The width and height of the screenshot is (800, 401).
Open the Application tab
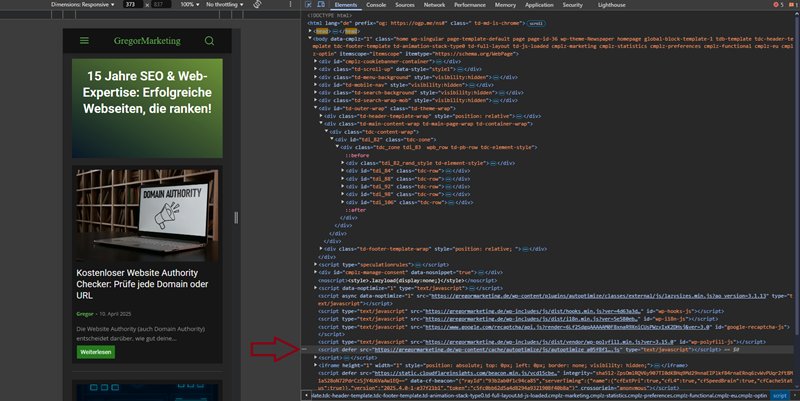point(539,5)
